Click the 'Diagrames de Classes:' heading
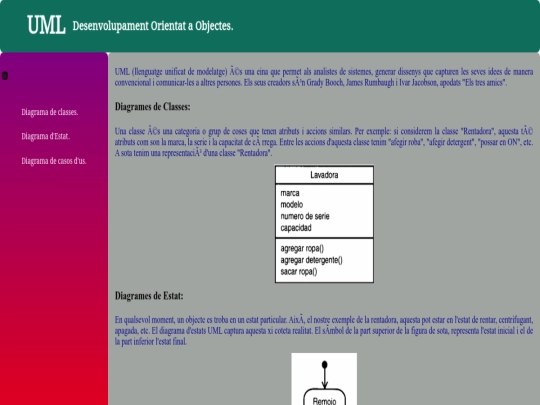Image resolution: width=540 pixels, height=405 pixels. [153, 107]
